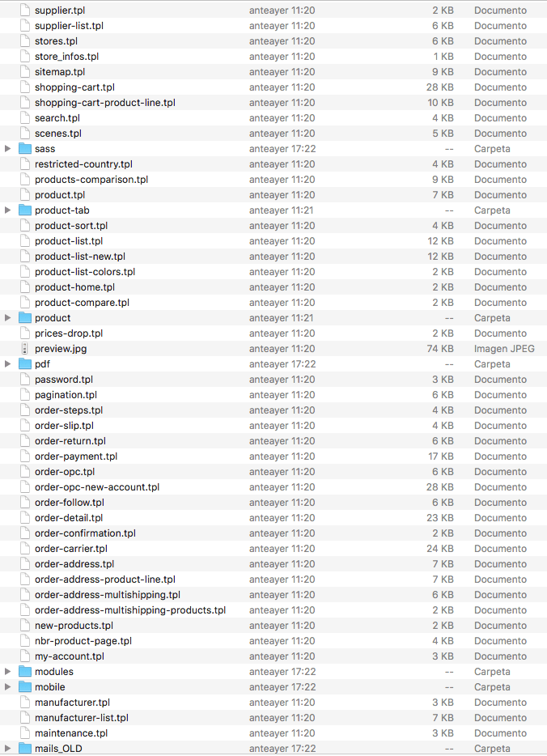Select the preview.jpg file name
This screenshot has height=756, width=547.
tap(61, 349)
